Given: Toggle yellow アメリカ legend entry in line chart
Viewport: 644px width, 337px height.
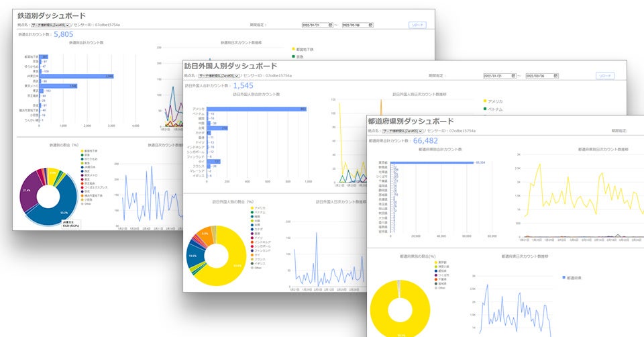Looking at the screenshot, I should tap(493, 101).
